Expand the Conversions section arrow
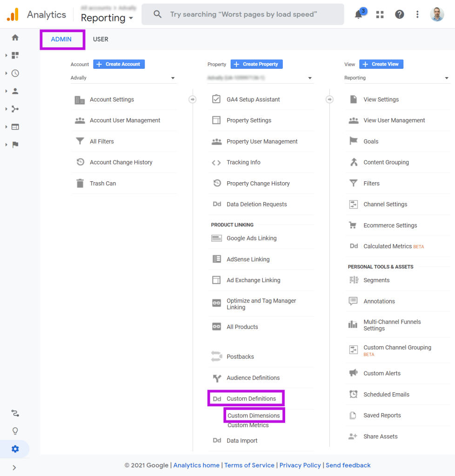The image size is (455, 476). click(6, 145)
